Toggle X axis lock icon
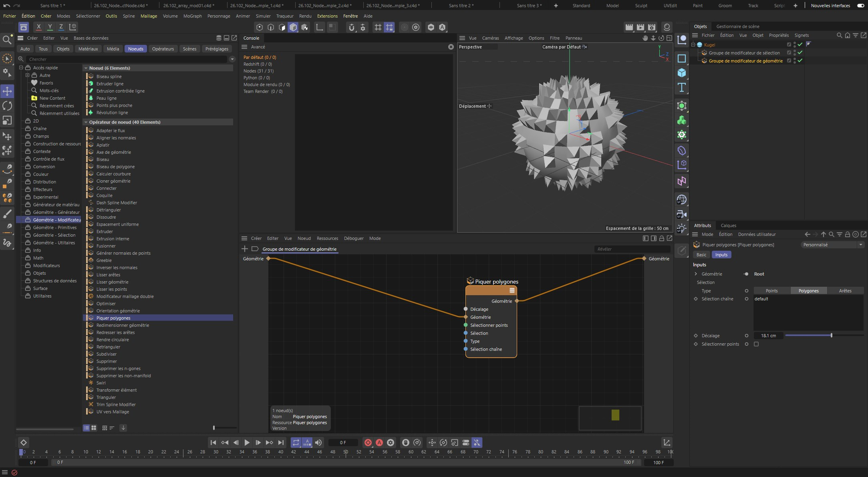Viewport: 868px width, 477px height. tap(38, 27)
